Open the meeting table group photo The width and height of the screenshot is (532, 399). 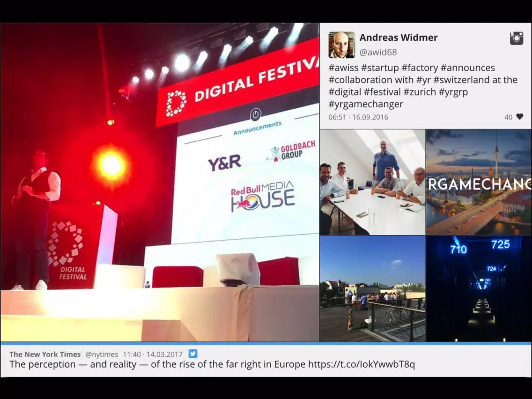click(x=372, y=182)
